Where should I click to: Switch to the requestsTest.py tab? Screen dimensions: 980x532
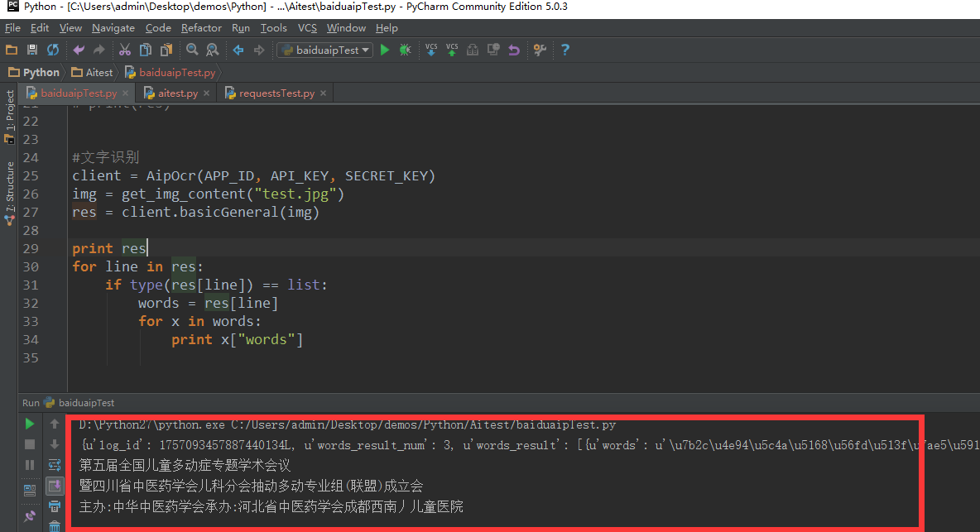click(x=276, y=93)
